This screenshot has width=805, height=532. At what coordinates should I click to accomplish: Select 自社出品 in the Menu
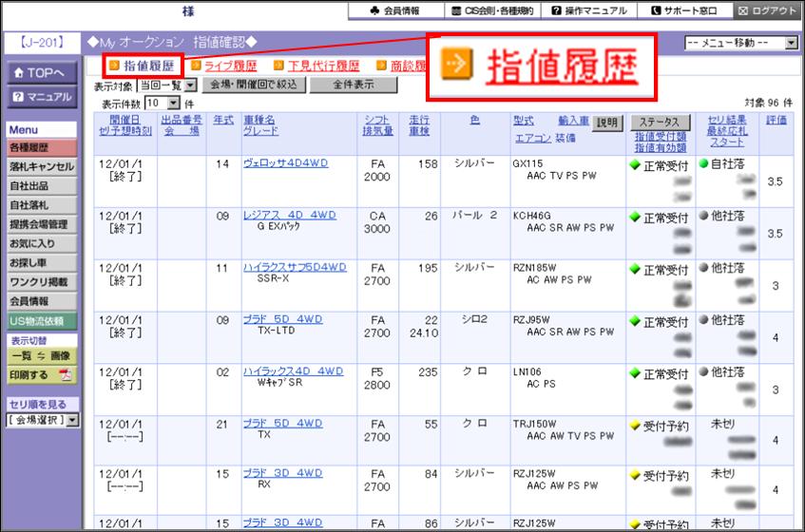click(43, 185)
